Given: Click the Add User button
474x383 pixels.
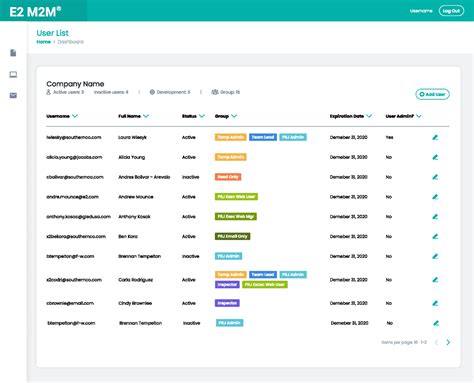Looking at the screenshot, I should pos(432,94).
